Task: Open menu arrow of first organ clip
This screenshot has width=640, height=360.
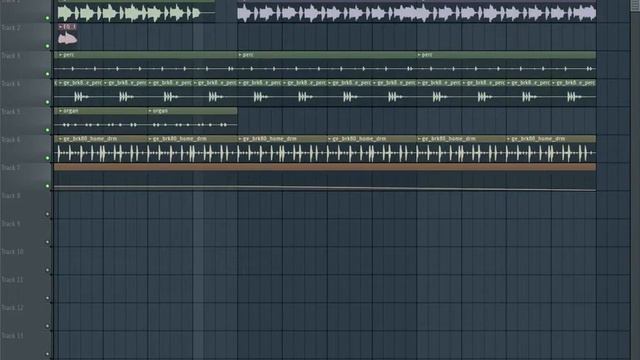Action: (60, 111)
